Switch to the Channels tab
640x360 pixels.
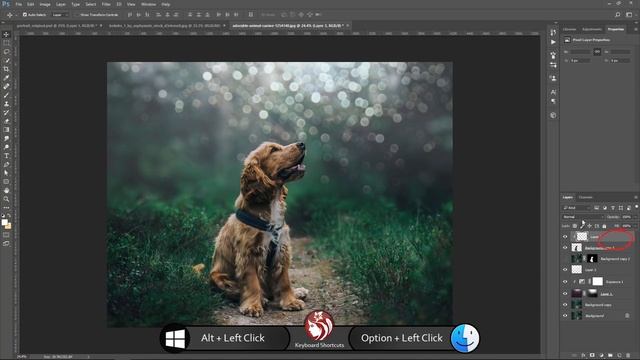pos(585,198)
